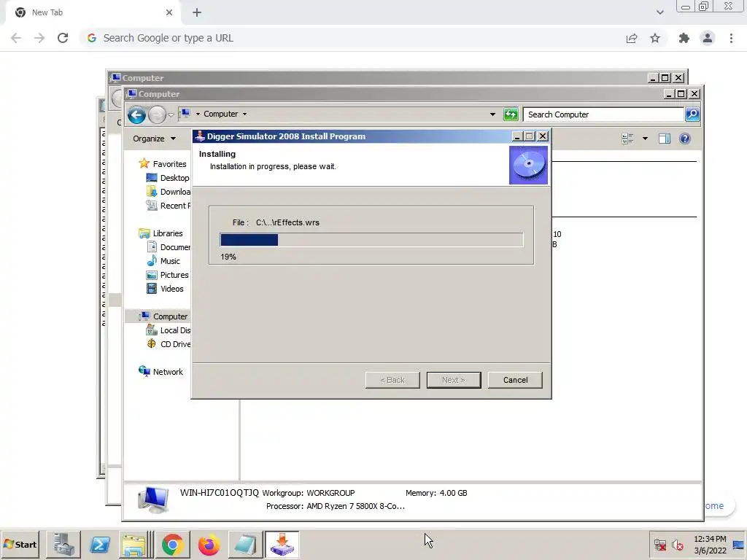The height and width of the screenshot is (560, 747).
Task: Cancel the Digger Simulator installation
Action: (x=515, y=380)
